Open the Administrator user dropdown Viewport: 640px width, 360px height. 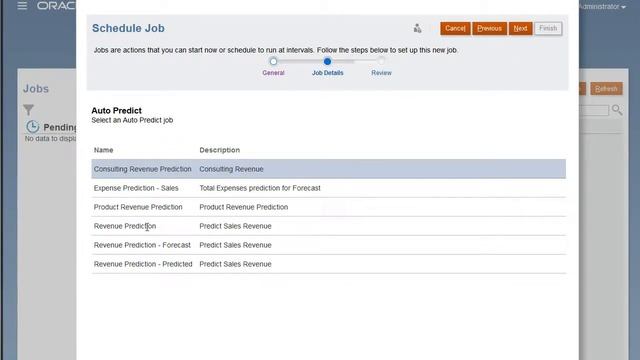[x=602, y=7]
